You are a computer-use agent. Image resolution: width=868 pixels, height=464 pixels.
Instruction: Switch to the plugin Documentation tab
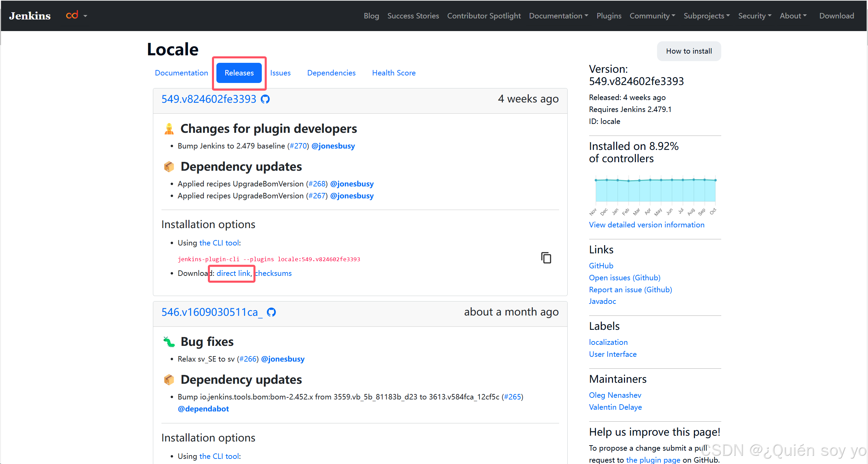pos(181,73)
